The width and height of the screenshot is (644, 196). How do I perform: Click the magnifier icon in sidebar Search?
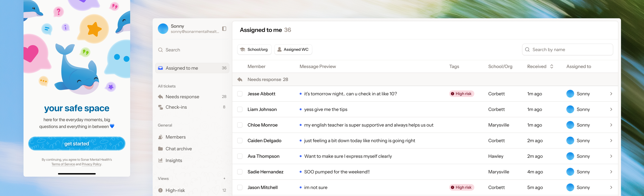[160, 50]
